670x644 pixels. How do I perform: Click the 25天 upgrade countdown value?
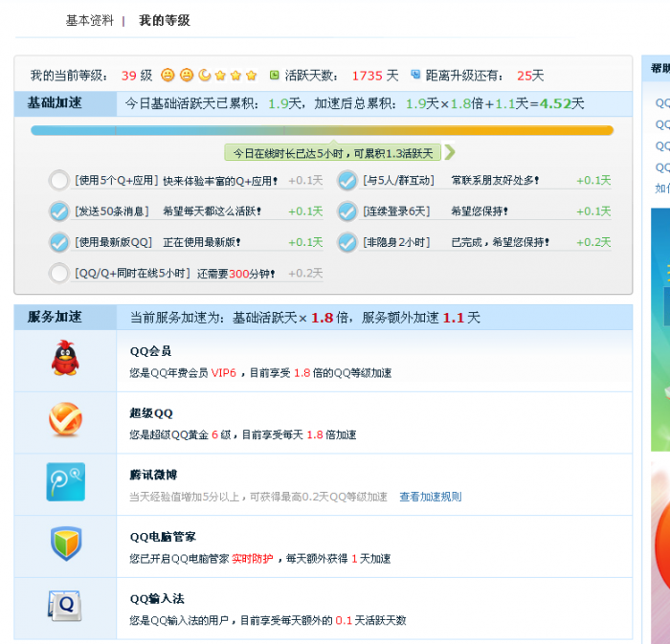point(530,76)
